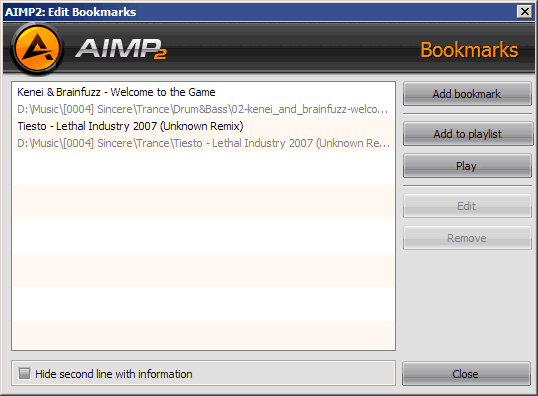Click the Edit button

467,206
